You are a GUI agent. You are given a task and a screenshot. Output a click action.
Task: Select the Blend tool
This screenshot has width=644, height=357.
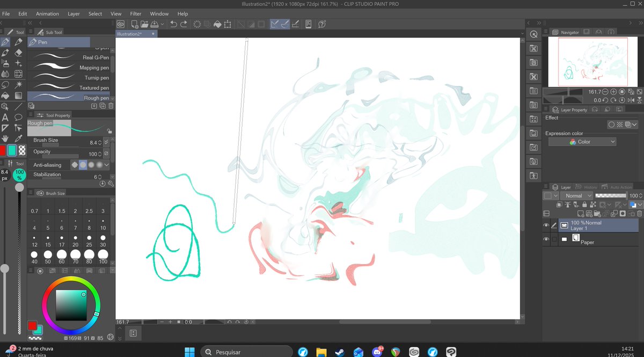pos(5,74)
